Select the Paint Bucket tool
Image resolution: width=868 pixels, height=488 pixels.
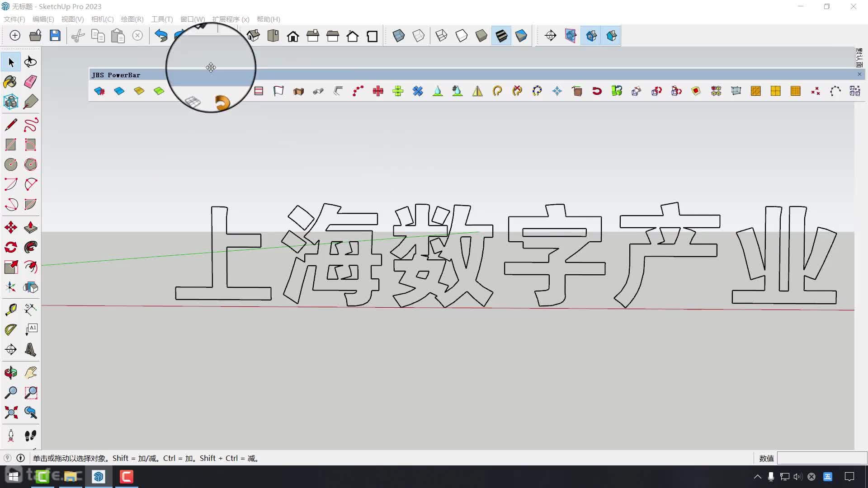(10, 82)
